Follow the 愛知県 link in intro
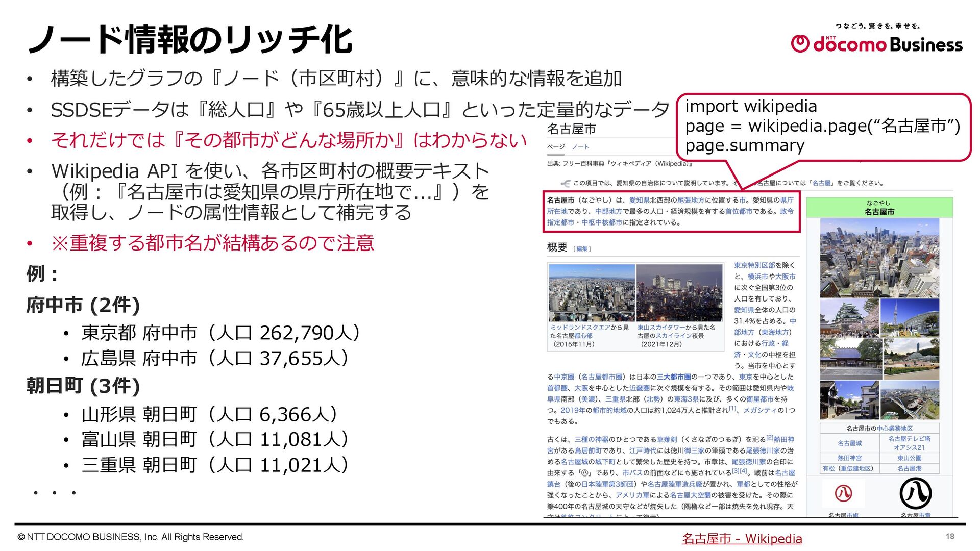980x551 pixels. pyautogui.click(x=639, y=201)
